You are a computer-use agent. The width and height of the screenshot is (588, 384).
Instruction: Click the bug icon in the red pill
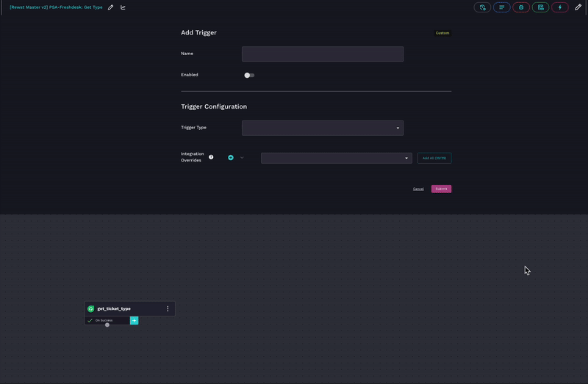click(x=521, y=7)
